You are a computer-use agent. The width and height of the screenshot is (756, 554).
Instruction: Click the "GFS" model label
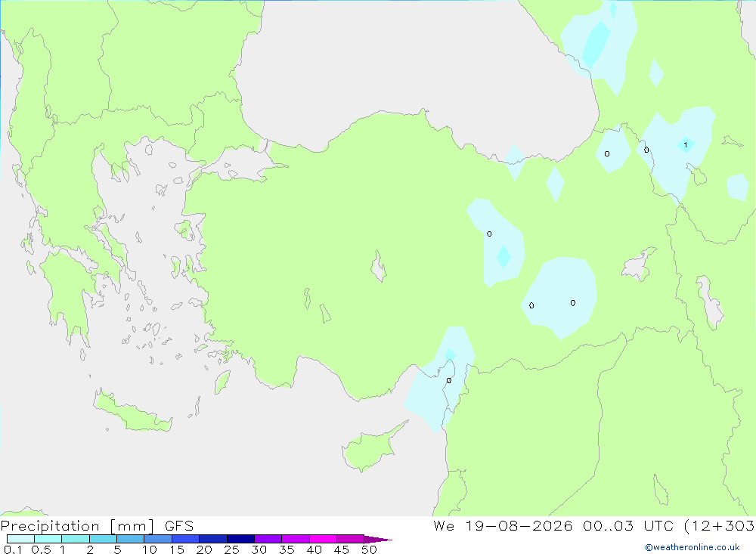179,526
